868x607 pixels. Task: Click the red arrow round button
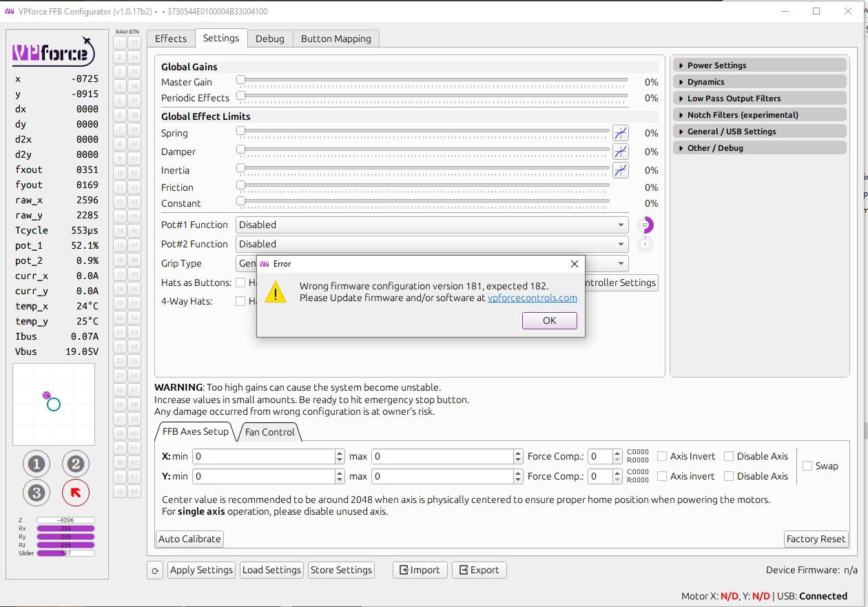pos(76,493)
